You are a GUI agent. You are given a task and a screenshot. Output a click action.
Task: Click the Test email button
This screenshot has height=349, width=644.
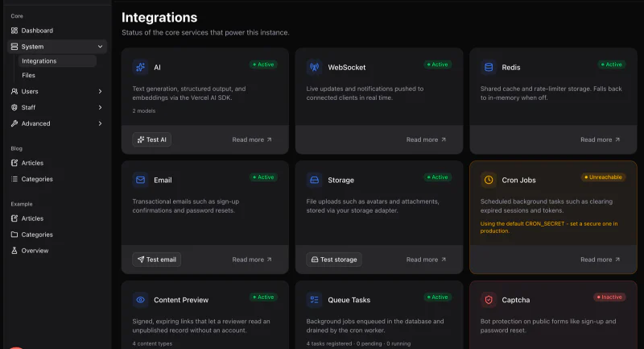pyautogui.click(x=156, y=260)
